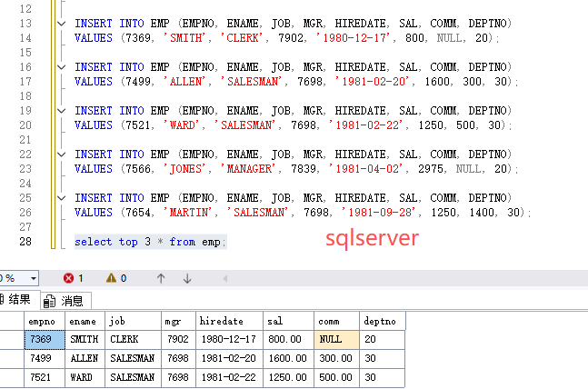
Task: Place cursor in 'select top 3 * from emp' line
Action: (x=150, y=242)
